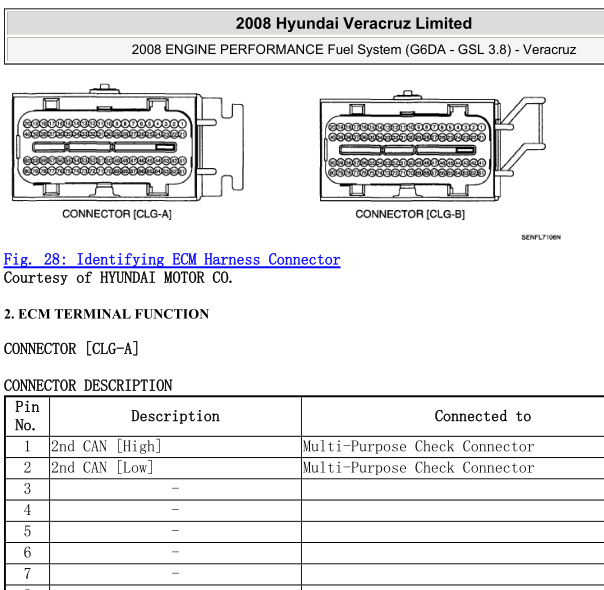The image size is (604, 590).
Task: Click 'Multi-Purpose Check Connector' in pin 1 row
Action: [418, 447]
